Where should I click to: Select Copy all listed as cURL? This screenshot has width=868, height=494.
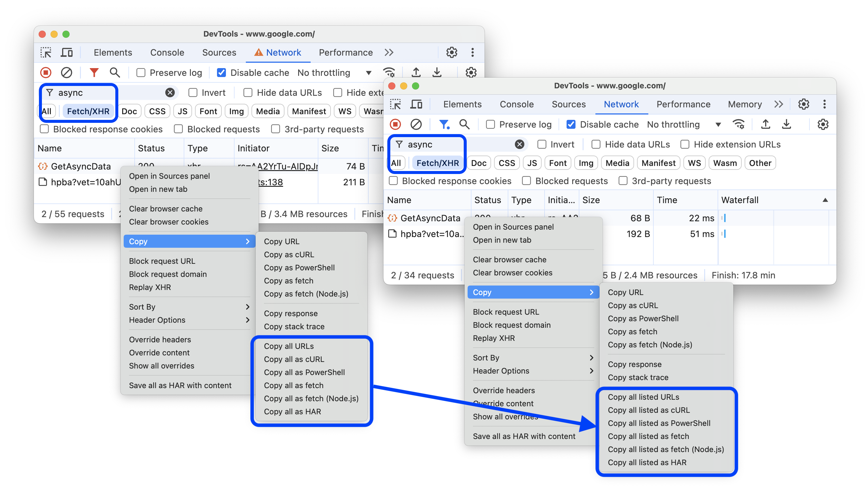652,410
